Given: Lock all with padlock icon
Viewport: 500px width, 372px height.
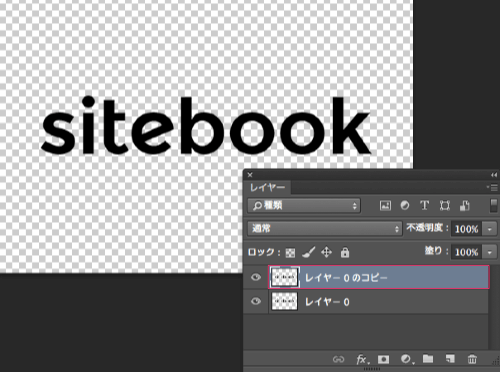Looking at the screenshot, I should 345,252.
